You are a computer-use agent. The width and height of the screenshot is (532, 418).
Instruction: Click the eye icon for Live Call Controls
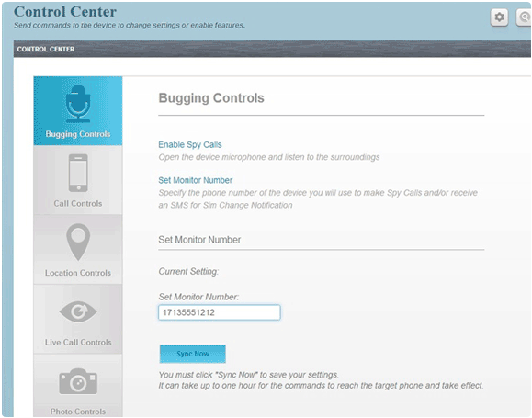click(x=78, y=311)
